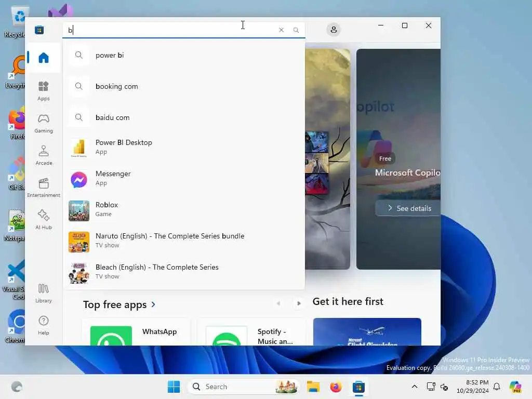Click the Naruto series thumbnail

pyautogui.click(x=79, y=242)
